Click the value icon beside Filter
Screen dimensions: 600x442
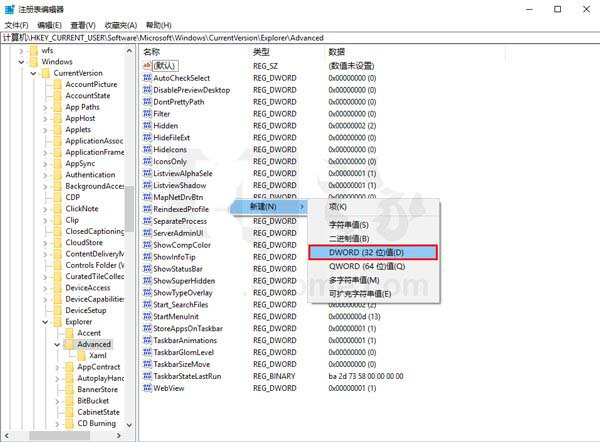(x=147, y=114)
